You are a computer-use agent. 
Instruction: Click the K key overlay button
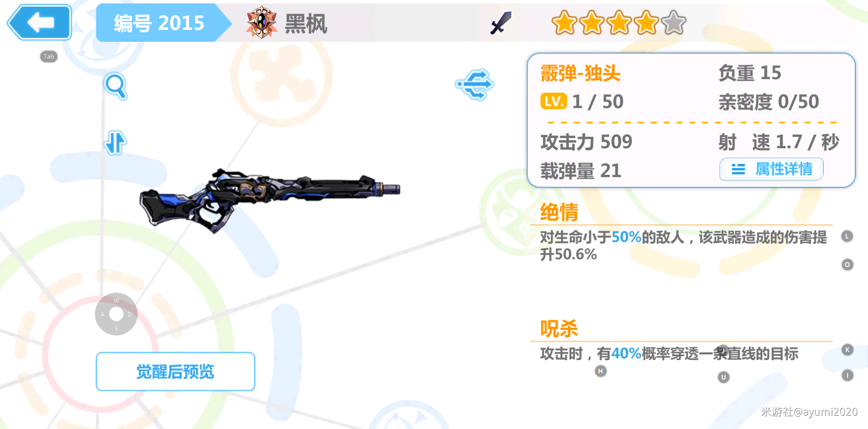tap(848, 350)
